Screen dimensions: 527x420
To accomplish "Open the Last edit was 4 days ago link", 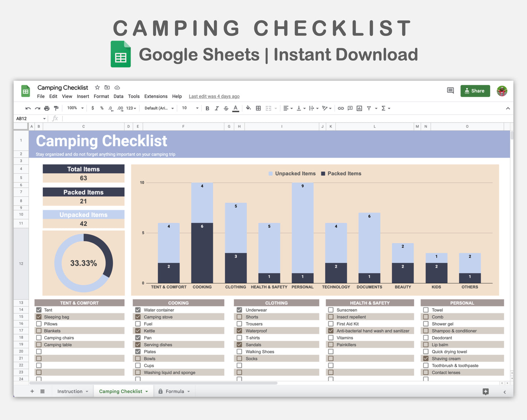I will tap(214, 96).
